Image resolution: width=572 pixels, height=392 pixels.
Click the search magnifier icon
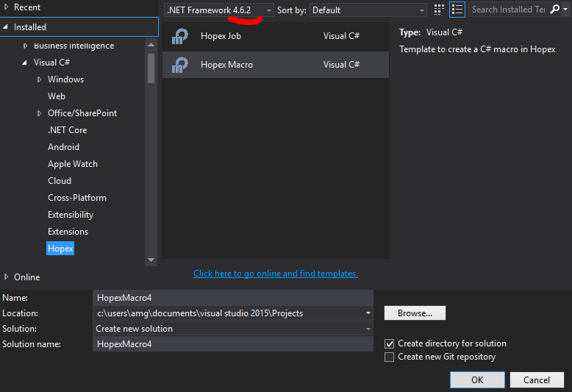point(555,10)
